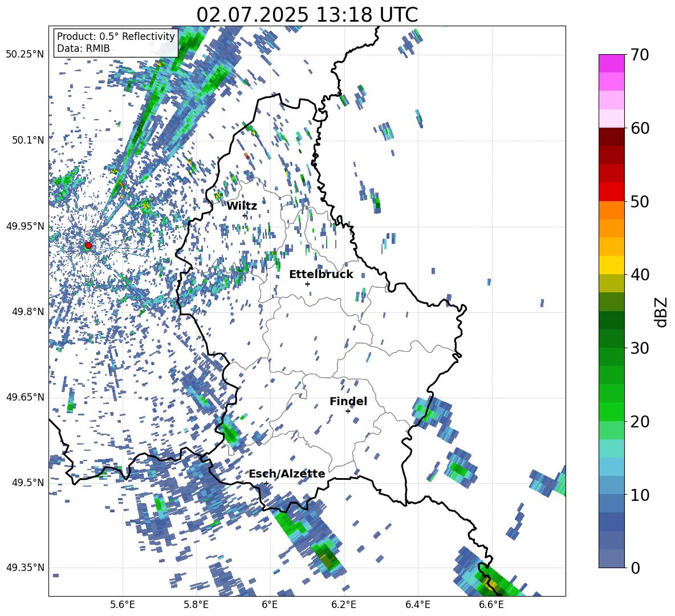The image size is (675, 616).
Task: Click the 49.8°N latitude label
Action: point(29,312)
